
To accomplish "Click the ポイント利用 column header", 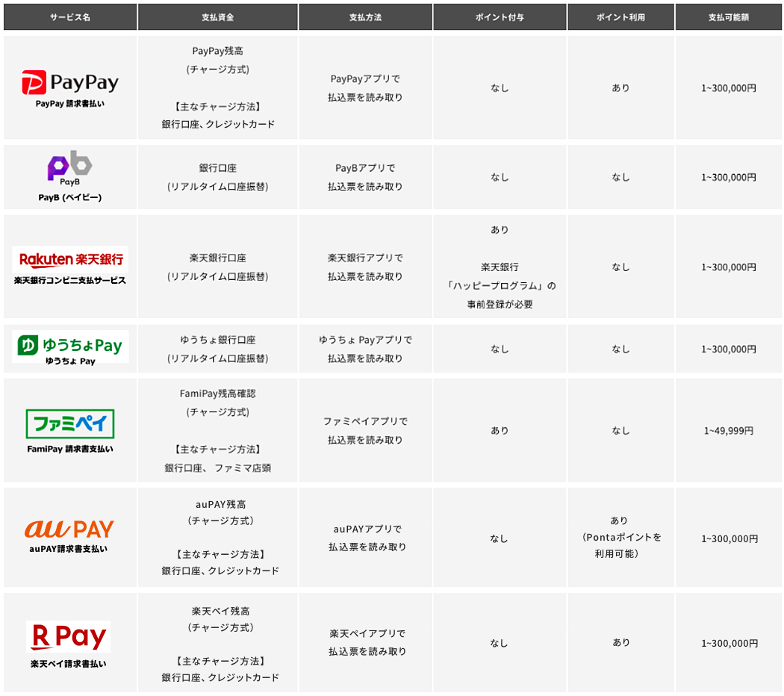I will [620, 17].
